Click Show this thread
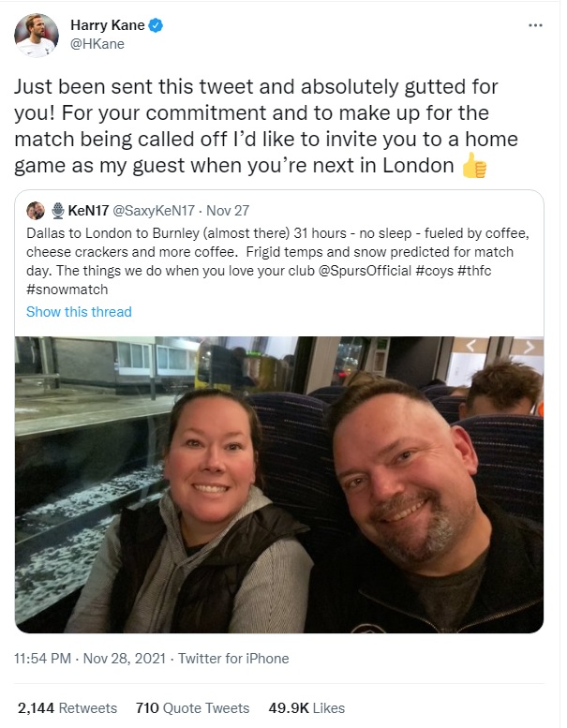This screenshot has height=728, width=567. click(x=79, y=312)
